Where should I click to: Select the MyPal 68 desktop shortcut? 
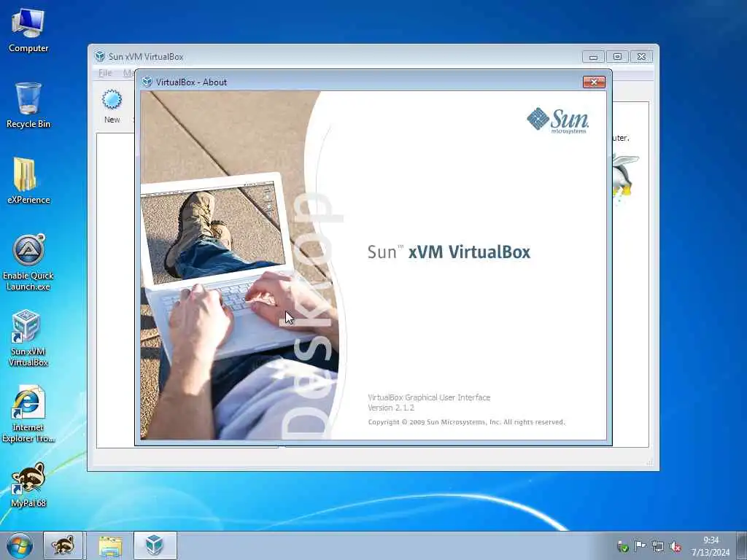(28, 485)
